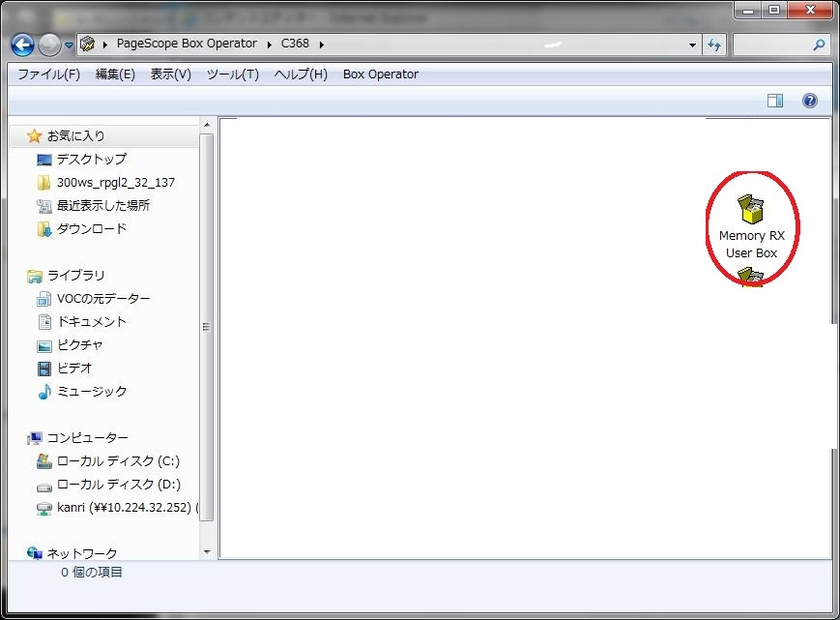Open the kanri network drive
840x620 pixels.
coord(124,508)
